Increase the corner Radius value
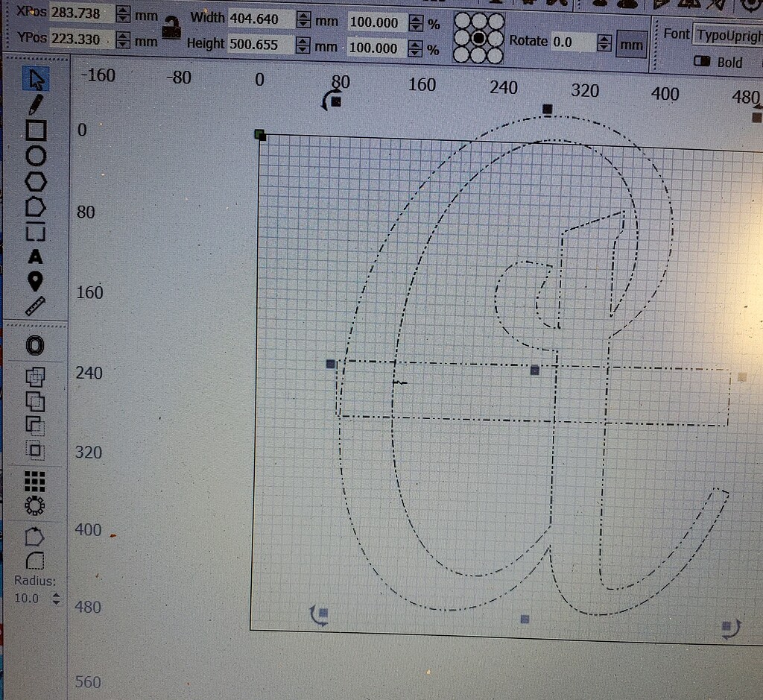 pos(56,593)
